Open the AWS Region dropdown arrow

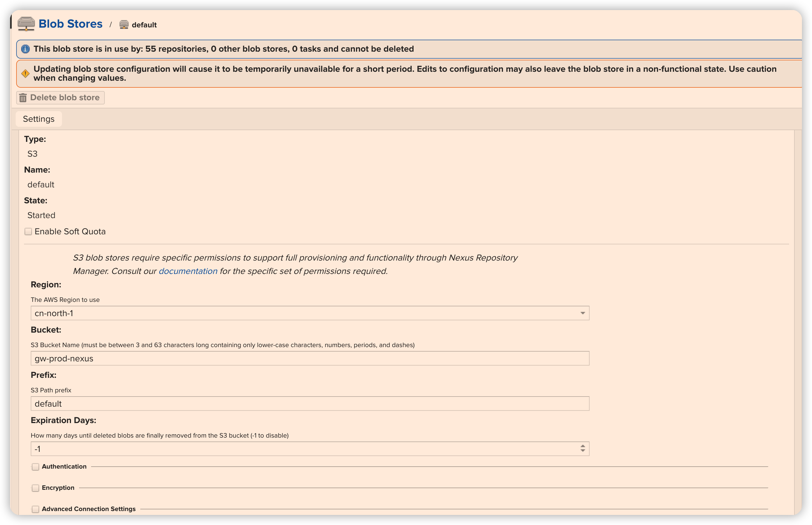pos(583,313)
